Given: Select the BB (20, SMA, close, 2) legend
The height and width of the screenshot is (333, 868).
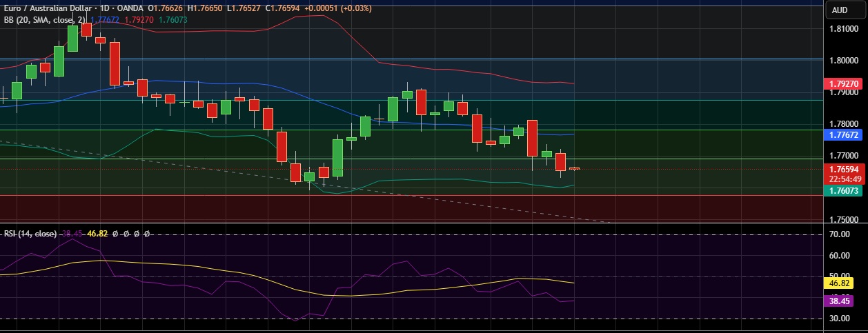Looking at the screenshot, I should 43,20.
